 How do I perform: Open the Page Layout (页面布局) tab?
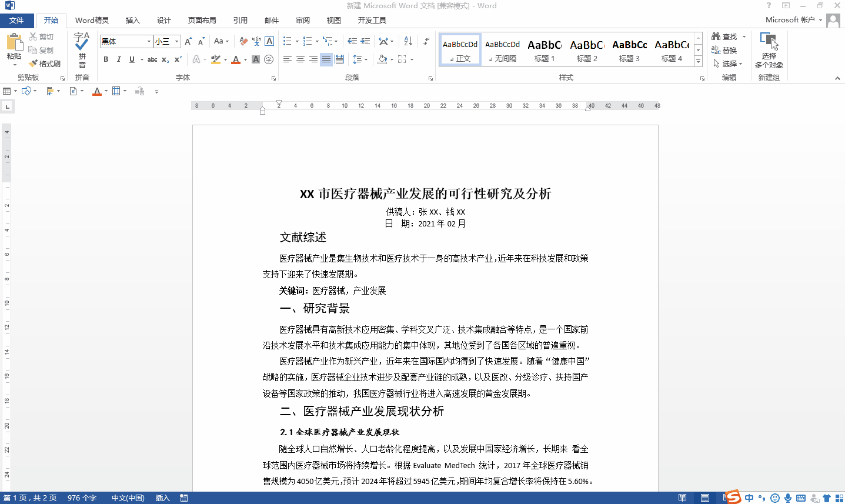(x=202, y=21)
